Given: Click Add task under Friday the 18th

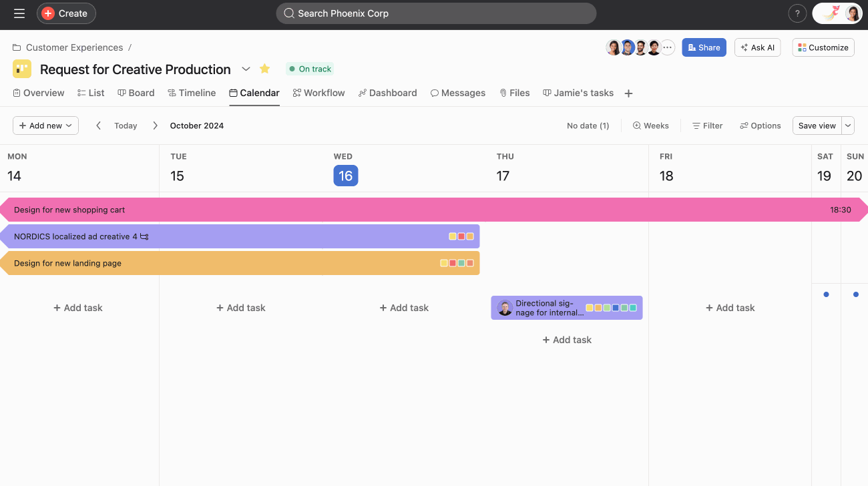Looking at the screenshot, I should pos(730,307).
